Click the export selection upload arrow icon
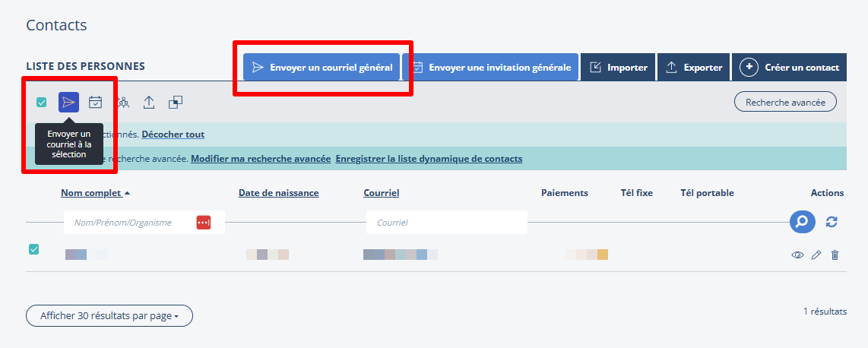Viewport: 868px width, 348px height. (x=149, y=102)
